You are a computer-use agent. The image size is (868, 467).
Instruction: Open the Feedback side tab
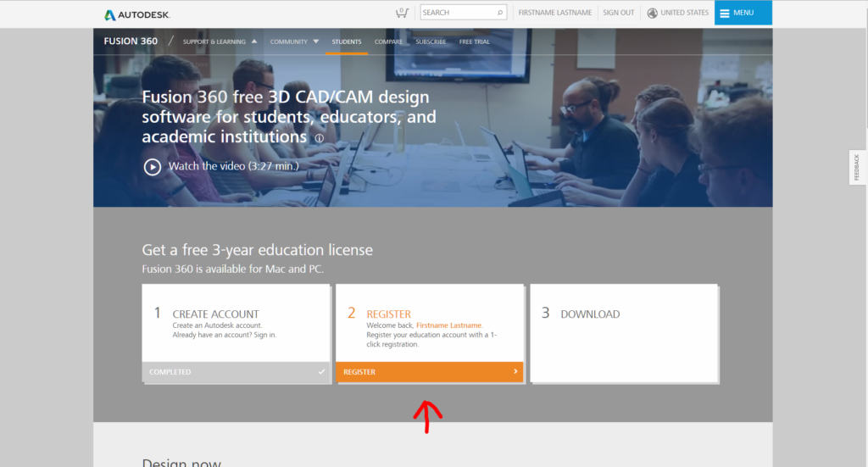[856, 167]
